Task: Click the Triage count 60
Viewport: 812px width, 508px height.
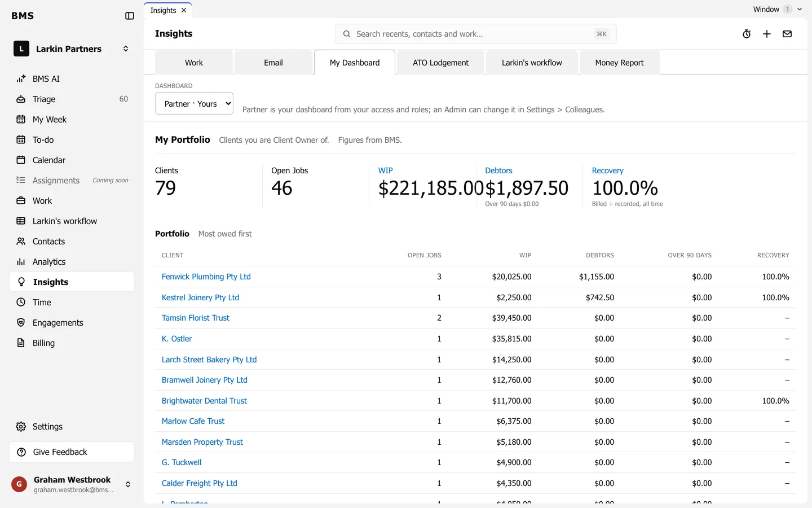Action: pos(123,99)
